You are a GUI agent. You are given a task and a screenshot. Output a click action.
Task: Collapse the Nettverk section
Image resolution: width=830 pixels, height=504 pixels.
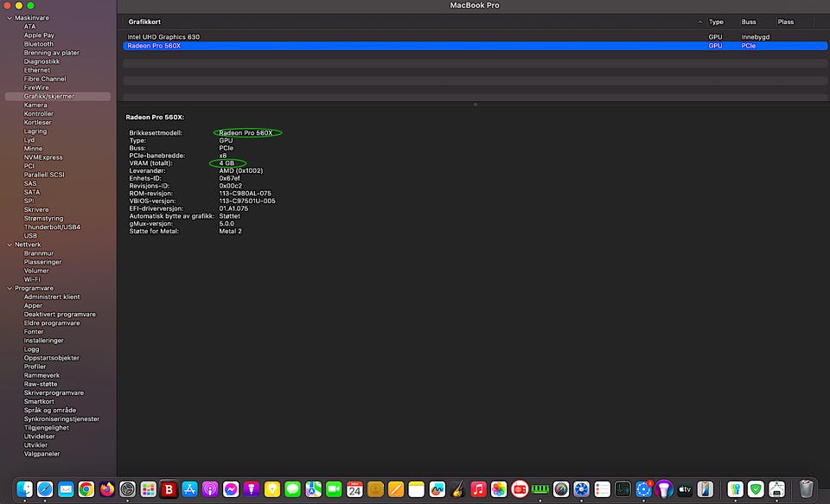[9, 245]
